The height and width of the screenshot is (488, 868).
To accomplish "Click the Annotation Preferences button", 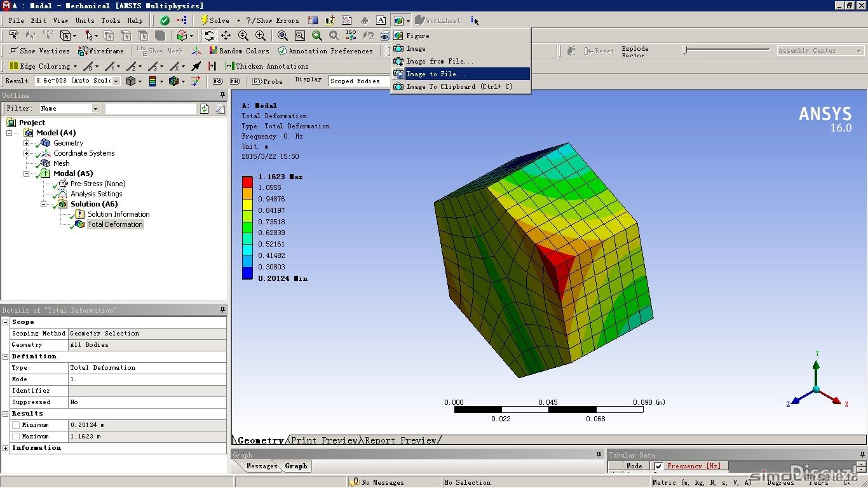I will 325,51.
